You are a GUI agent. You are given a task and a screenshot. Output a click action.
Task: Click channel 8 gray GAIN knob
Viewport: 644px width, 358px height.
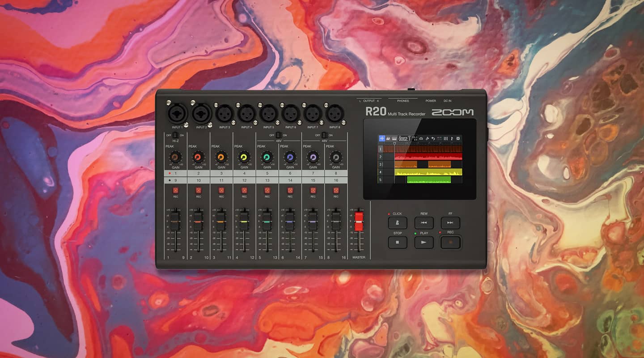(x=335, y=157)
